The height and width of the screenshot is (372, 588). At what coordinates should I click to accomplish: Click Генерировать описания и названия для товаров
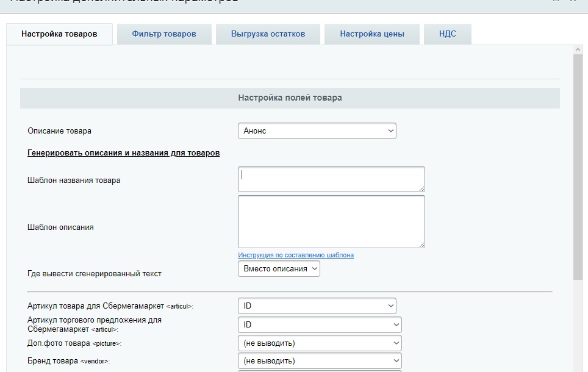[123, 153]
